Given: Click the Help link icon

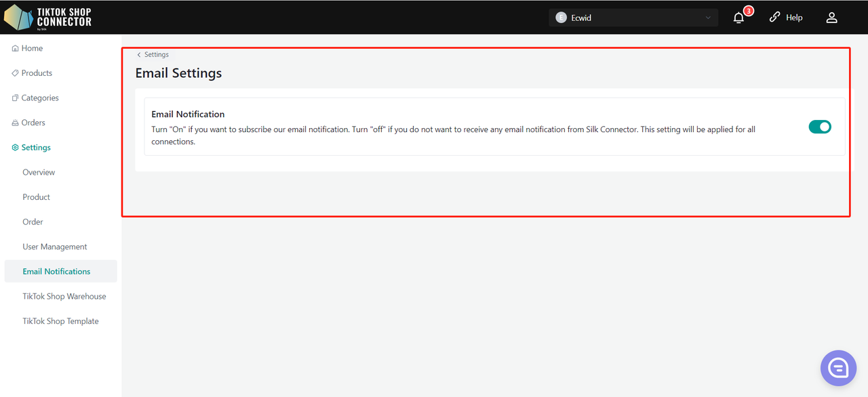Looking at the screenshot, I should pyautogui.click(x=774, y=18).
